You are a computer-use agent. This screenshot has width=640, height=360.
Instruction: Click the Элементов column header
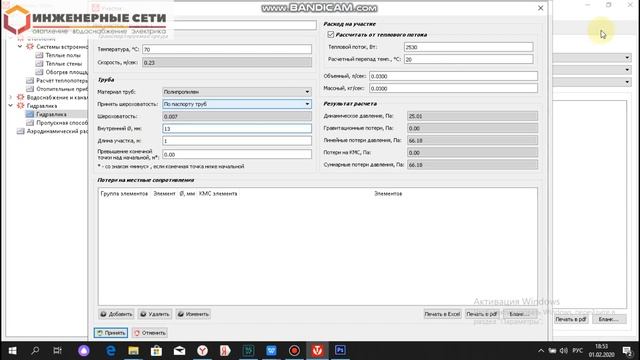point(388,193)
